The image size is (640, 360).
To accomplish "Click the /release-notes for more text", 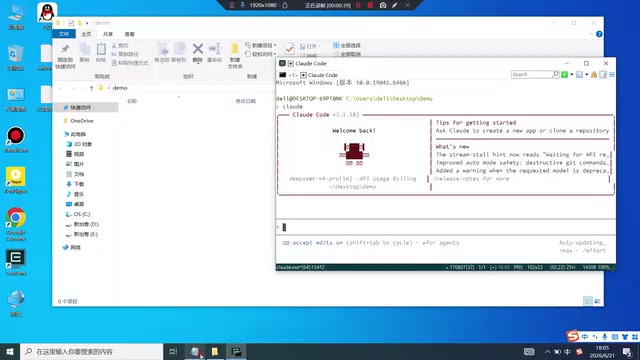I will point(471,179).
